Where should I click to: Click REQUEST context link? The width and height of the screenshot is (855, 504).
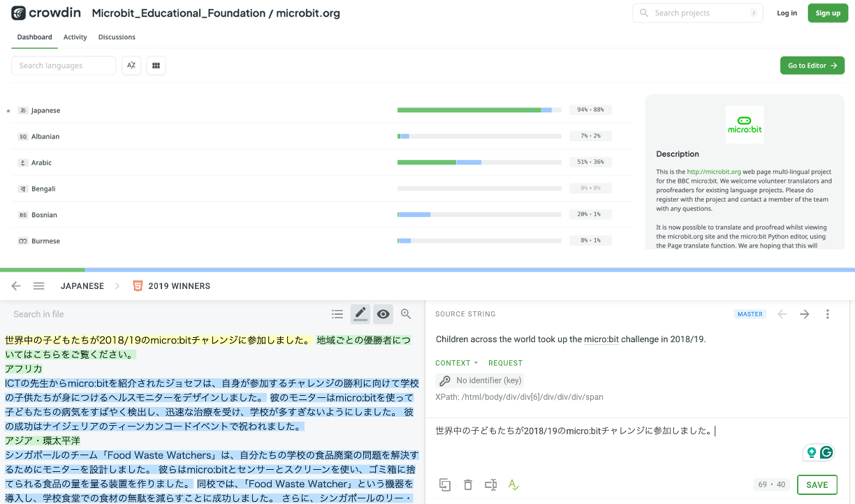tap(506, 363)
